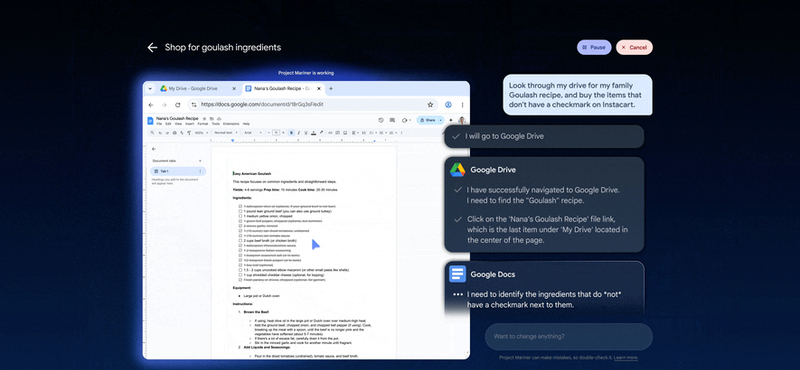
Task: Click the Undo toolbar icon
Action: (x=160, y=133)
